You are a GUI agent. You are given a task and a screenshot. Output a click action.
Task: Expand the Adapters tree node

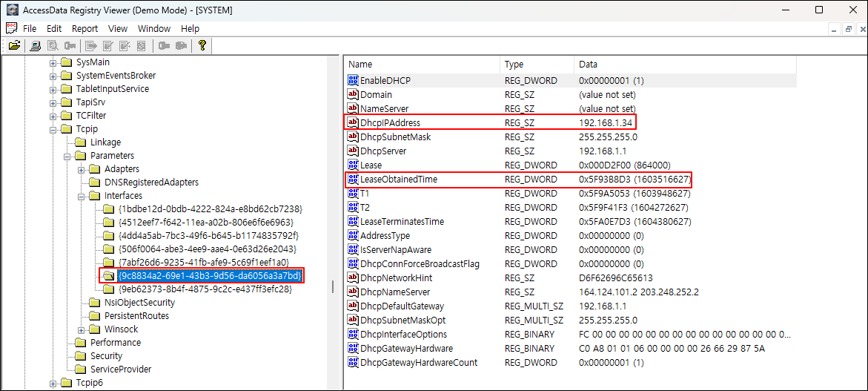[x=81, y=169]
